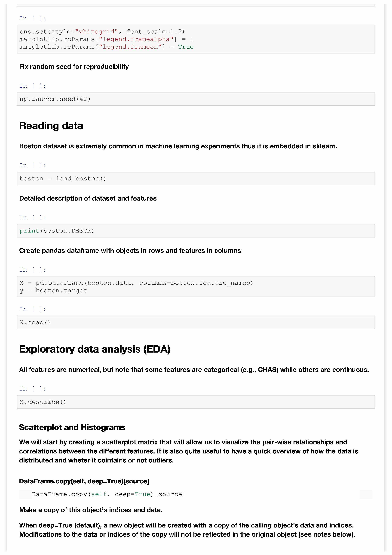Image resolution: width=392 pixels, height=555 pixels.
Task: Click the In [ ] prompt above load_boston cell
Action: tap(33, 165)
